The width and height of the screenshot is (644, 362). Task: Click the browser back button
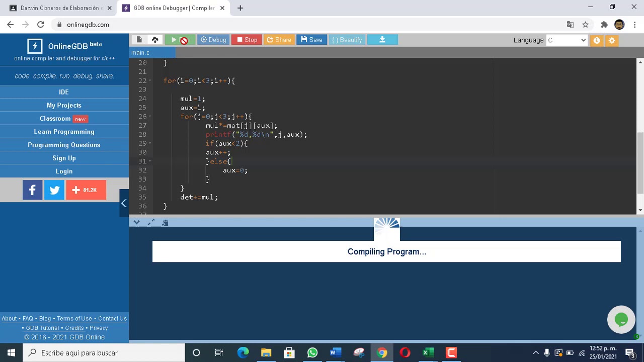click(x=10, y=25)
